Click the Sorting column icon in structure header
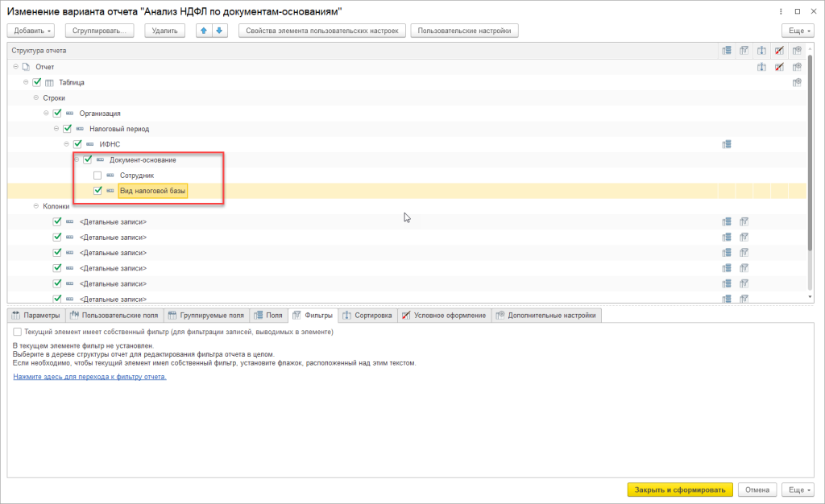 761,51
